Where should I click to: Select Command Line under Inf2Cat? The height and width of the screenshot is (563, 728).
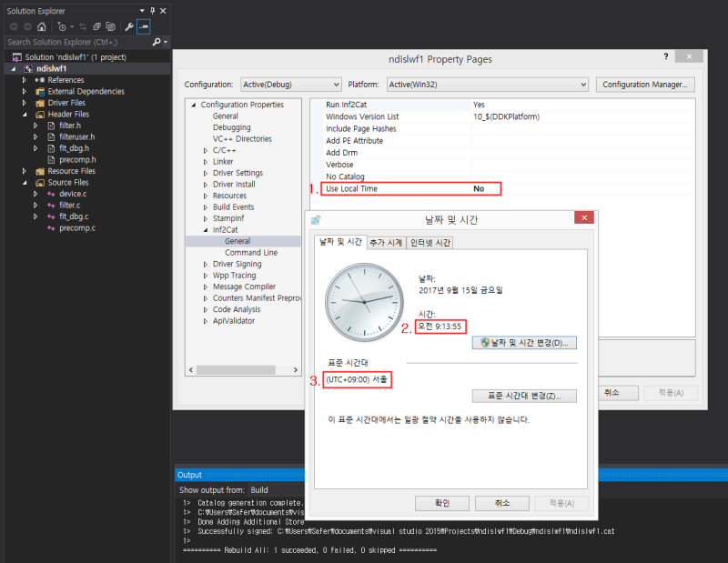[x=251, y=253]
